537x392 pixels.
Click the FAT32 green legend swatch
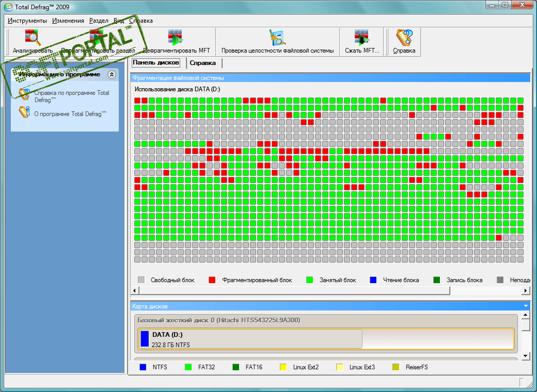188,367
